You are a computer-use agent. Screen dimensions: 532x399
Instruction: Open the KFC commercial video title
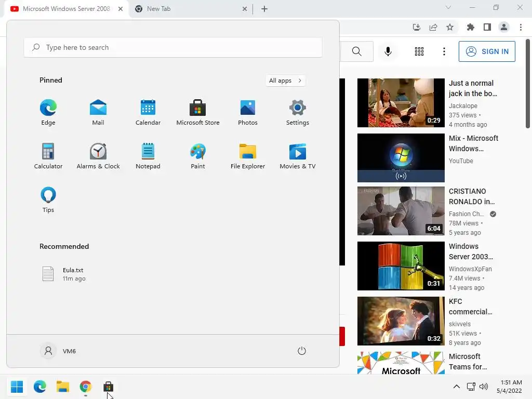pos(471,307)
